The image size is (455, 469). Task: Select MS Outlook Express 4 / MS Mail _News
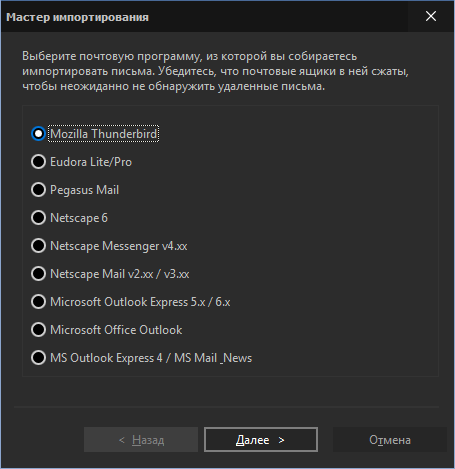pos(38,358)
